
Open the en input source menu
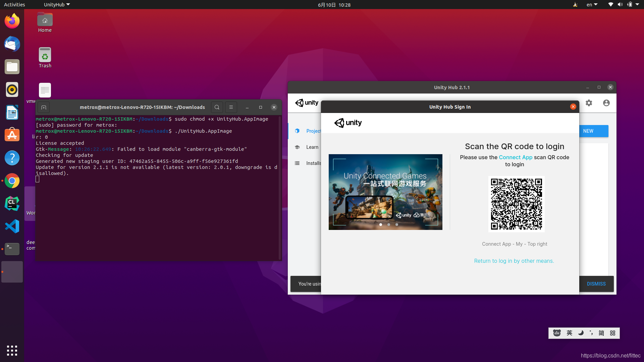tap(592, 5)
